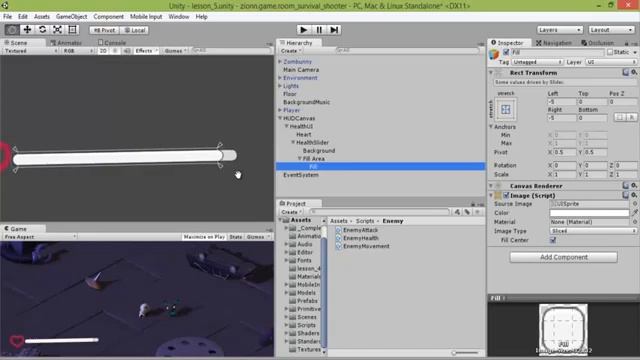Screen dimensions: 640x360
Task: Select Background under HealthSlider
Action: [x=318, y=151]
